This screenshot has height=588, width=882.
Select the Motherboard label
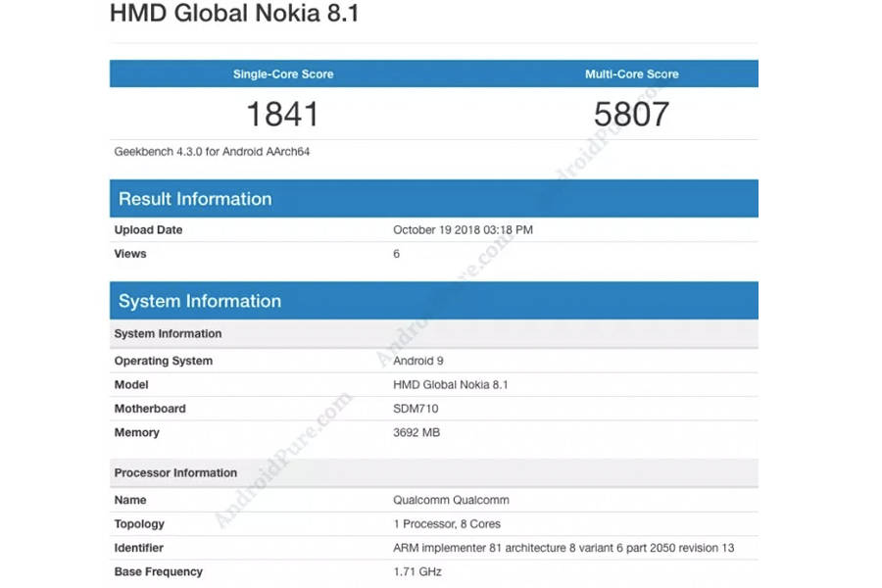tap(150, 409)
